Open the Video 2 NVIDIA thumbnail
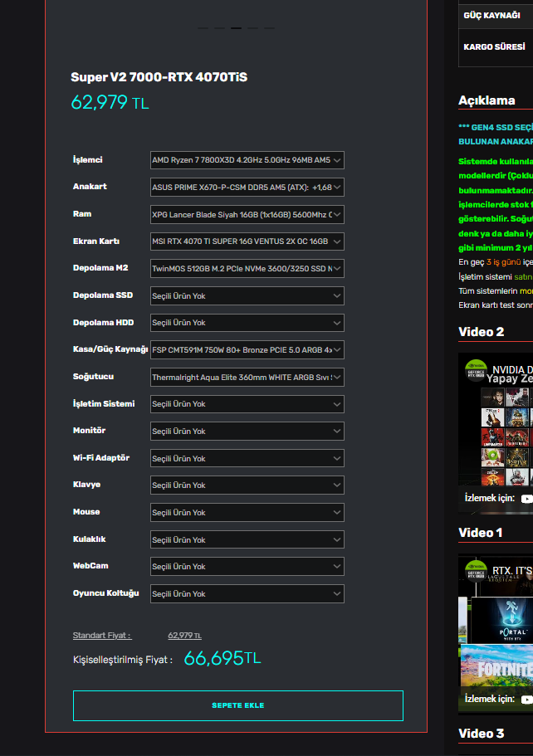Screen dimensions: 533x756 [496, 433]
